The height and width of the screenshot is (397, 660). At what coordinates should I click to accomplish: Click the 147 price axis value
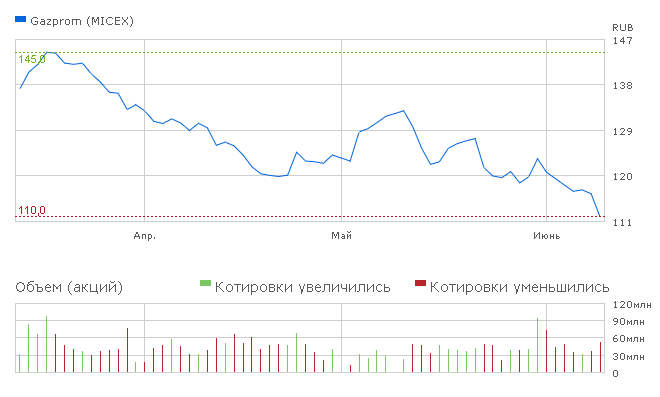click(x=623, y=41)
